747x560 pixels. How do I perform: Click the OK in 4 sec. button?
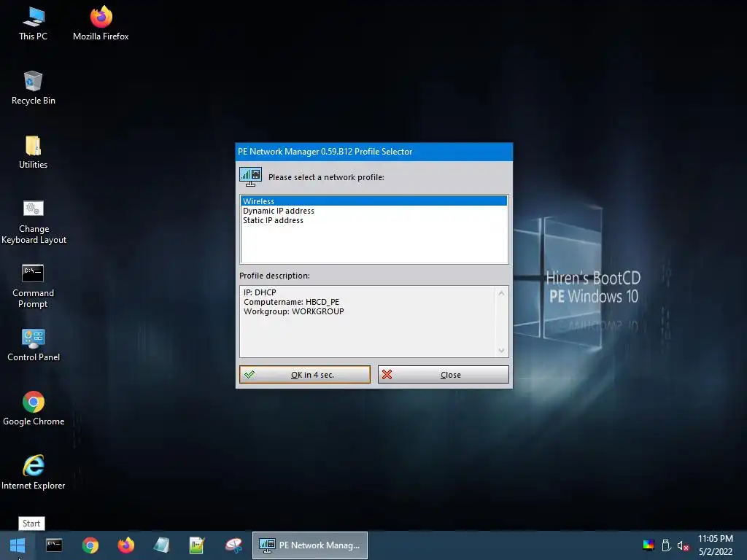pos(304,374)
